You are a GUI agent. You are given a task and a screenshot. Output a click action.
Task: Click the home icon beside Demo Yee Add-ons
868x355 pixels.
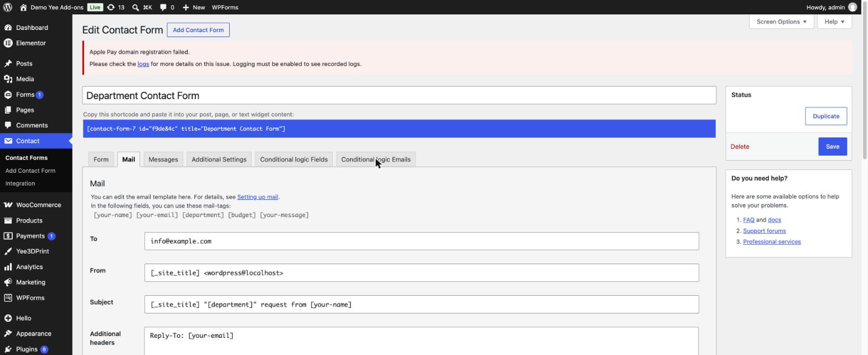tap(23, 7)
